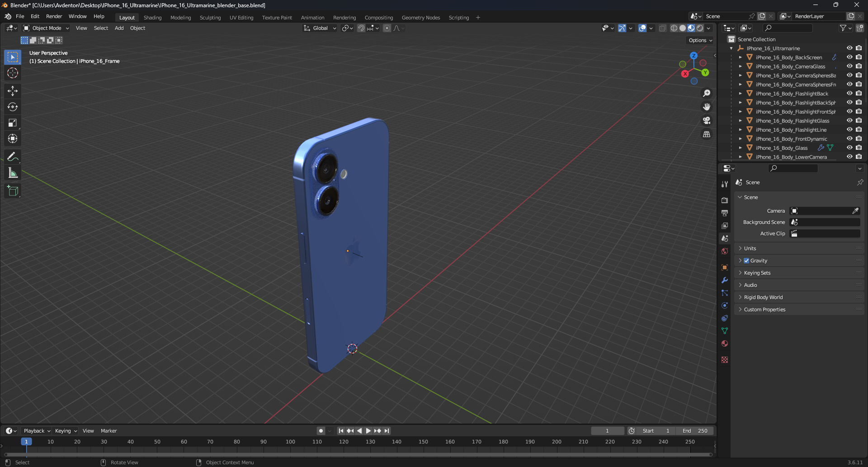
Task: Open the Material properties tab
Action: [x=725, y=343]
